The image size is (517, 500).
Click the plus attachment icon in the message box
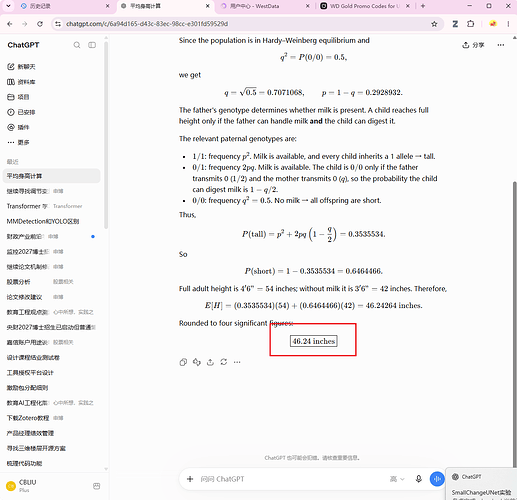190,479
